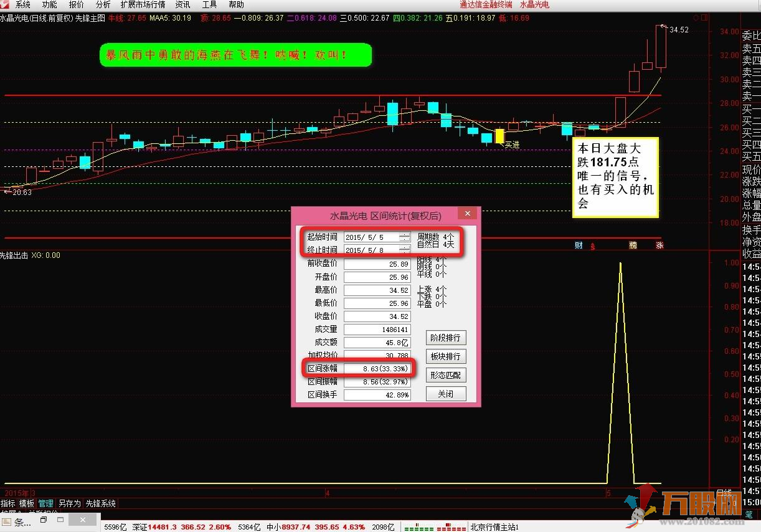Click the 先锋出击 XG: 0.00 label
This screenshot has height=532, width=761.
[x=30, y=255]
